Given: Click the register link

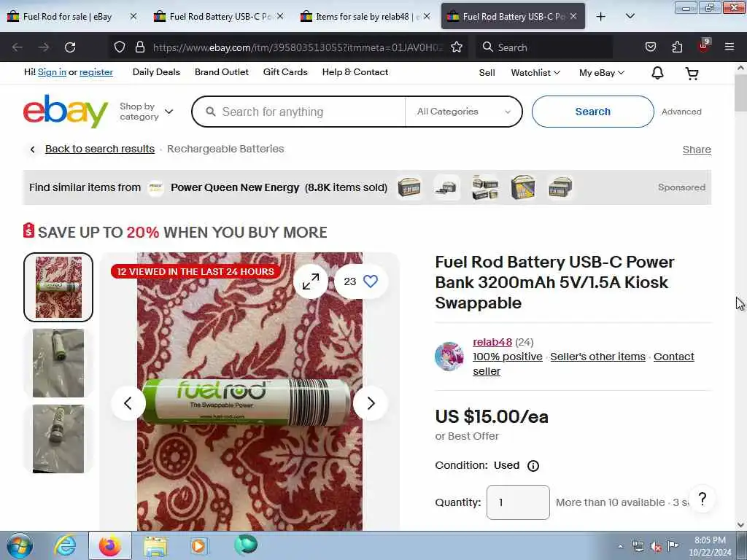Looking at the screenshot, I should [96, 72].
